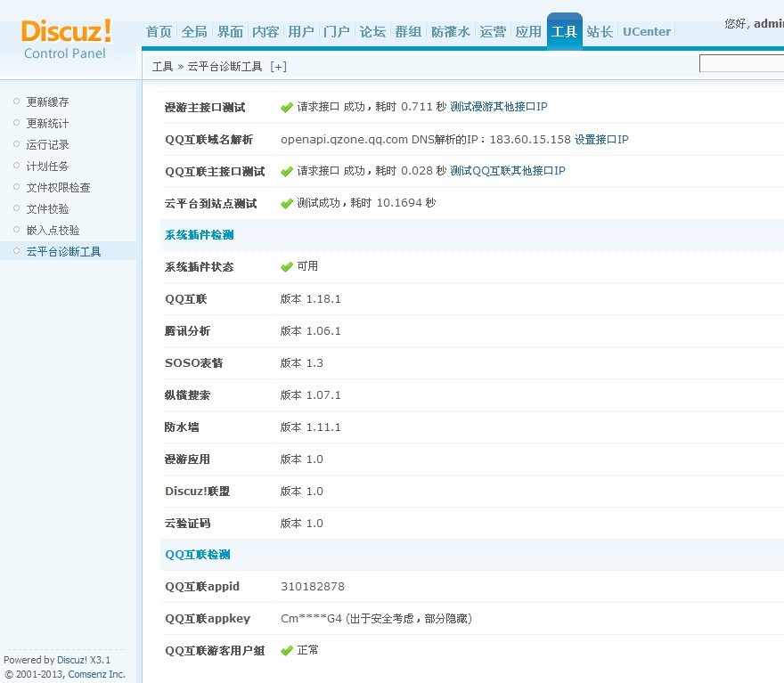Click the 腾讯分析 版本 1.06.1 value
The height and width of the screenshot is (683, 784).
click(311, 330)
